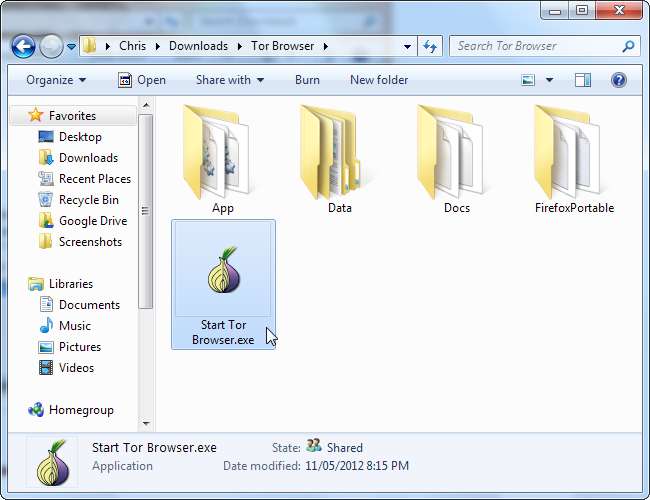Click the Recycle Bin icon in sidebar
This screenshot has width=650, height=500.
pyautogui.click(x=46, y=199)
